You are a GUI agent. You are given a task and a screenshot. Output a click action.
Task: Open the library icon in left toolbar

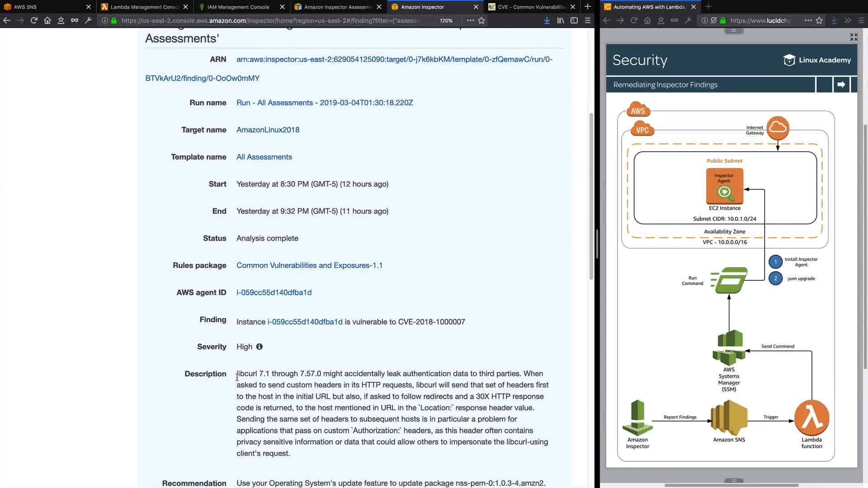[x=561, y=20]
